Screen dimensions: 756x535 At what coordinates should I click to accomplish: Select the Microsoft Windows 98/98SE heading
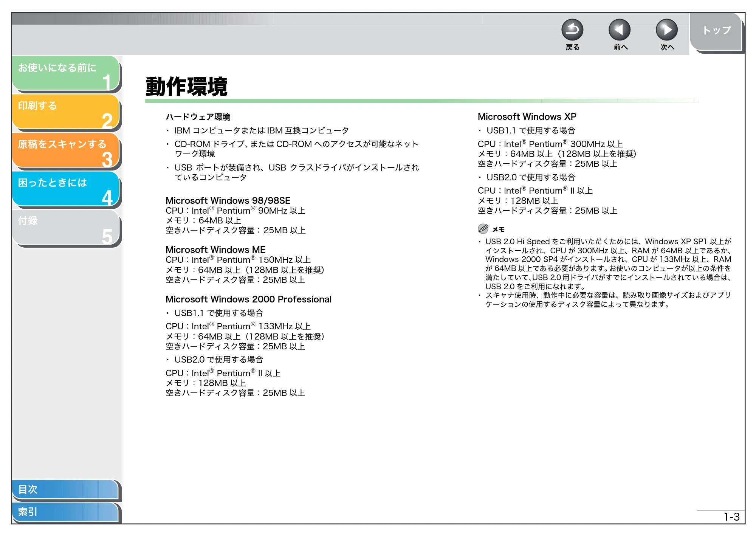(228, 200)
